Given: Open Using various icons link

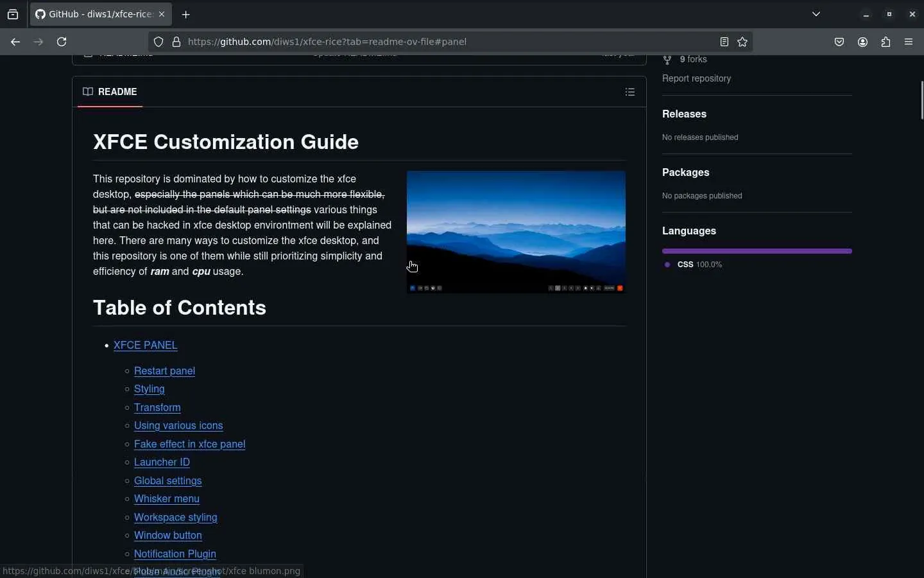Looking at the screenshot, I should click(x=178, y=426).
